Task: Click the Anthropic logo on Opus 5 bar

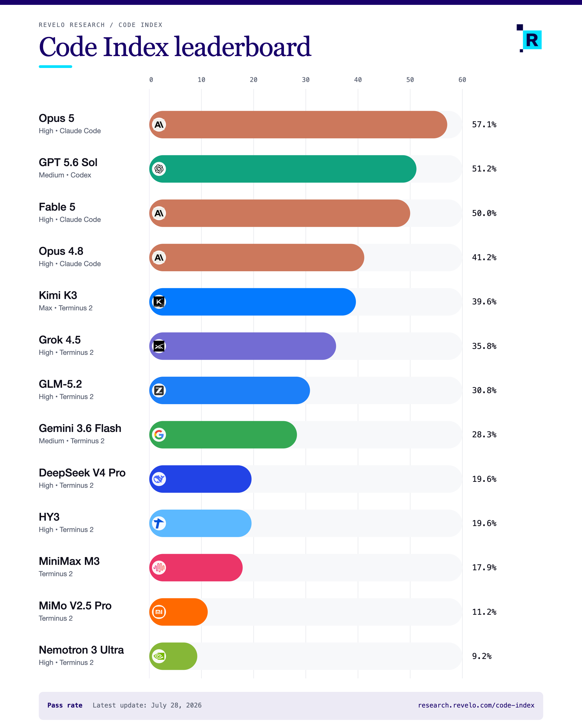Action: [x=159, y=125]
